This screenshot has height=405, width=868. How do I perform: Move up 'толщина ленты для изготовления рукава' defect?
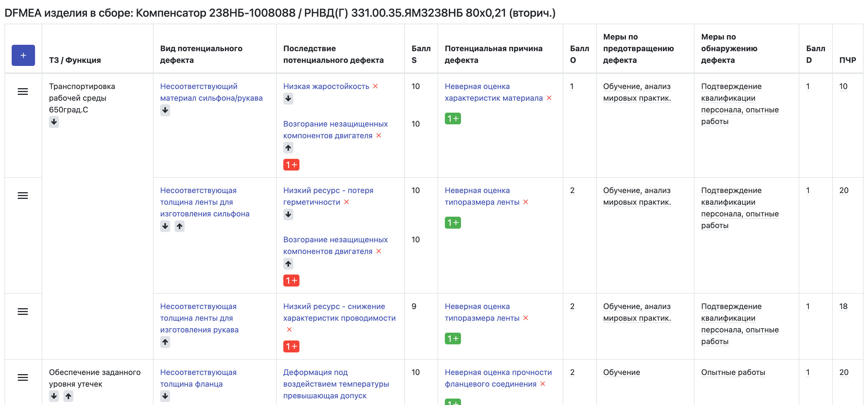click(165, 342)
